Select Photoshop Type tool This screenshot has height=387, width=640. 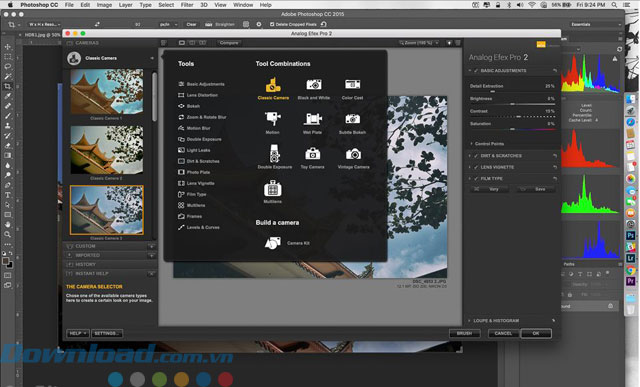(x=8, y=195)
